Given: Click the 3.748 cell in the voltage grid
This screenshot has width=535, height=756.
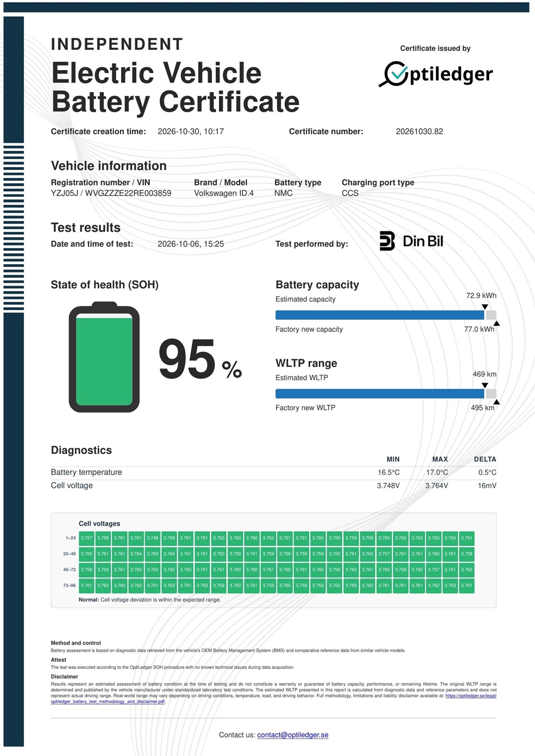Looking at the screenshot, I should (x=153, y=538).
